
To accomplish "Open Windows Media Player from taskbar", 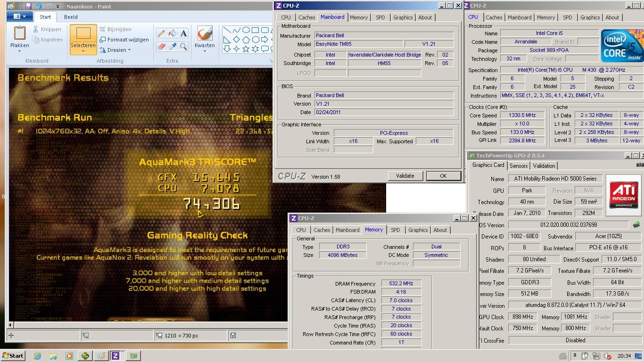I will [69, 356].
